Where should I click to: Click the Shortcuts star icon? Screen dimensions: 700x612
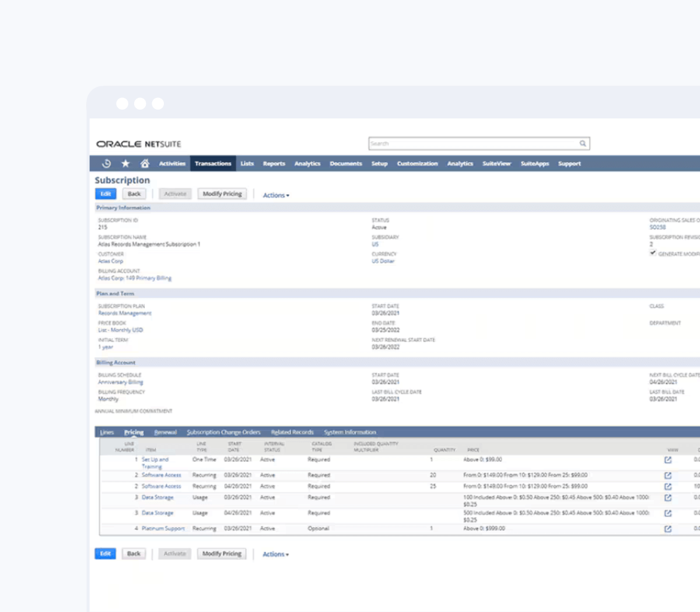point(125,164)
